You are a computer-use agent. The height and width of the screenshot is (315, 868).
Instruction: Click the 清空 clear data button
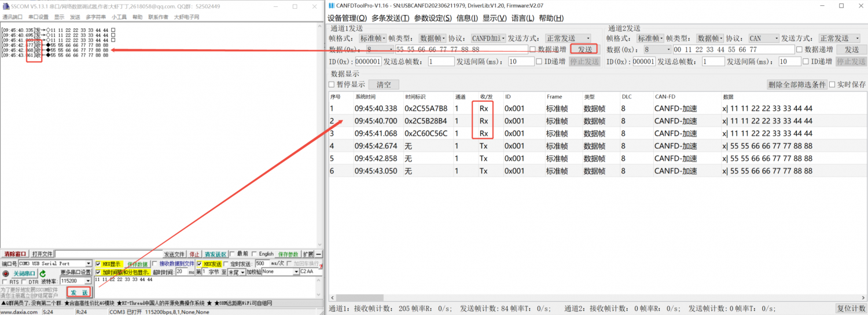coord(384,85)
